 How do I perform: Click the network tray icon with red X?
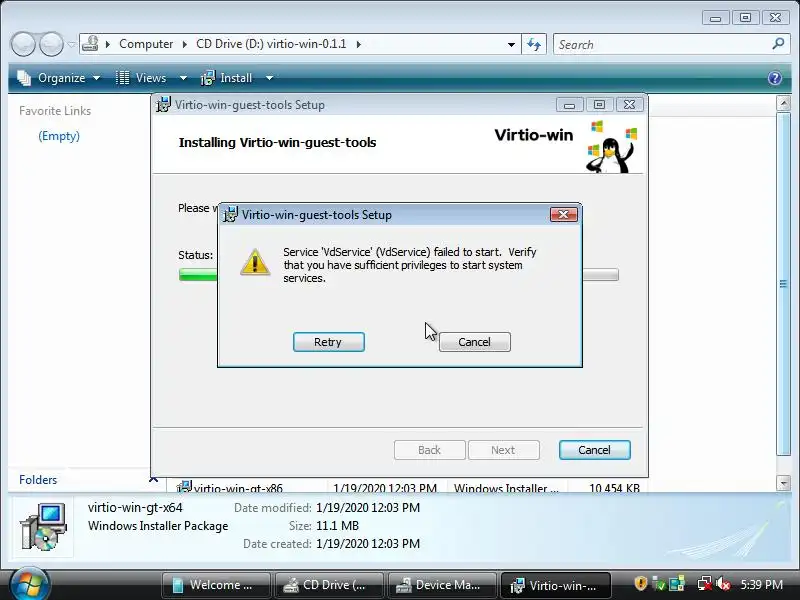[x=705, y=584]
